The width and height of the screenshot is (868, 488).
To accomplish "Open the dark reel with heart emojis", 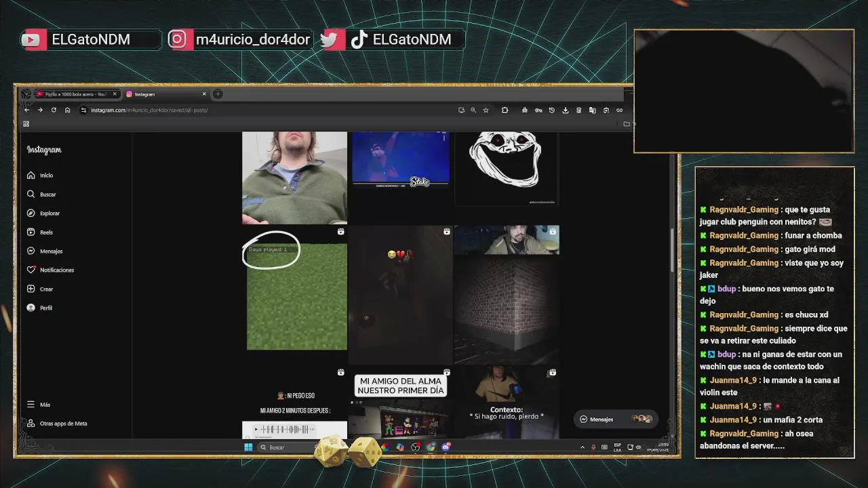I will (400, 295).
